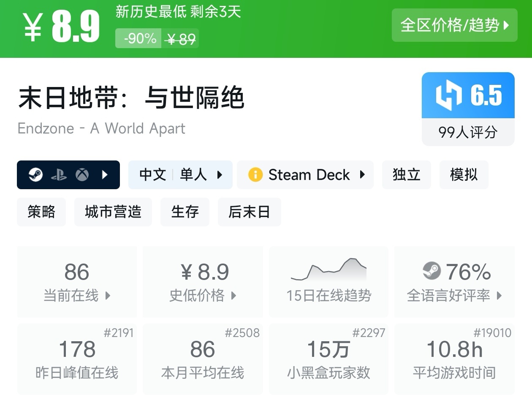Open 全区价格/趋势 price trends

tap(454, 25)
